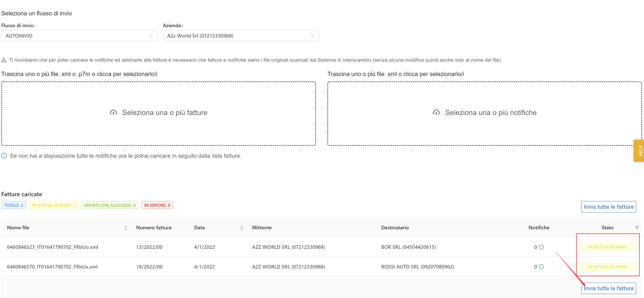Screen dimensions: 644x298
Task: Click the TOTALE: 2 tag
Action: [13, 205]
